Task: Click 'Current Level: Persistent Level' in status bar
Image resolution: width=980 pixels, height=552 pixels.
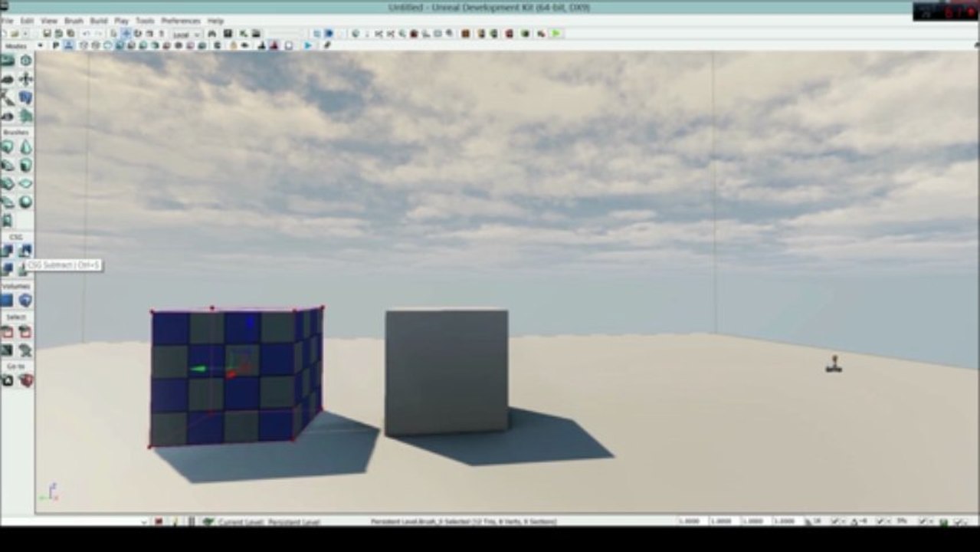Action: [x=268, y=522]
